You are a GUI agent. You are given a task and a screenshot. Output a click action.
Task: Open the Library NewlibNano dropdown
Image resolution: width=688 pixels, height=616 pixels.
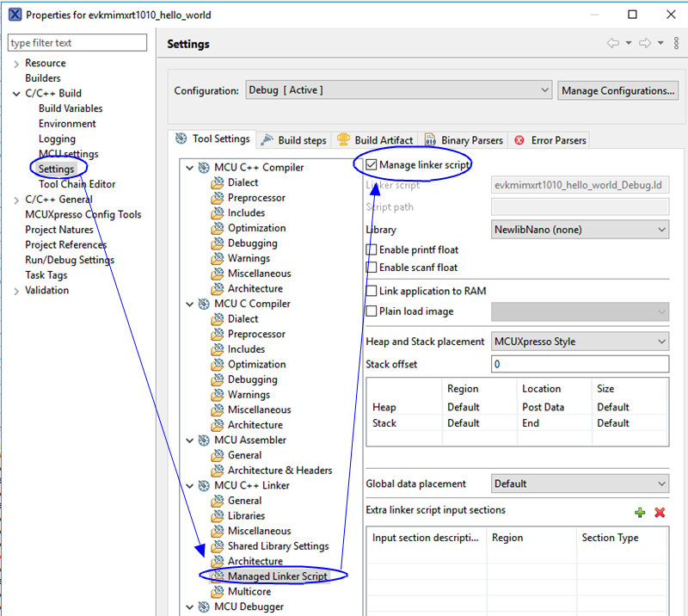coord(580,230)
